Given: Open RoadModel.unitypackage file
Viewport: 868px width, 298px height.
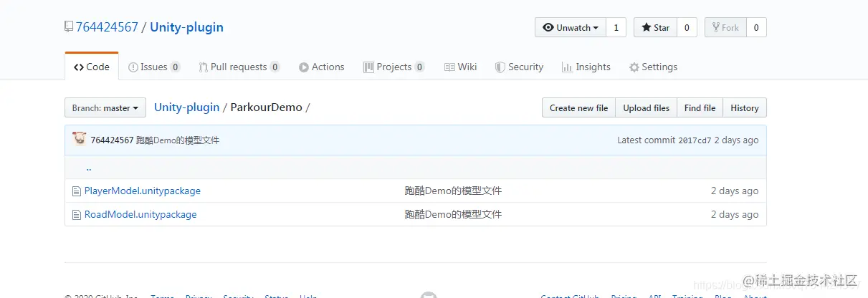Looking at the screenshot, I should [x=140, y=214].
